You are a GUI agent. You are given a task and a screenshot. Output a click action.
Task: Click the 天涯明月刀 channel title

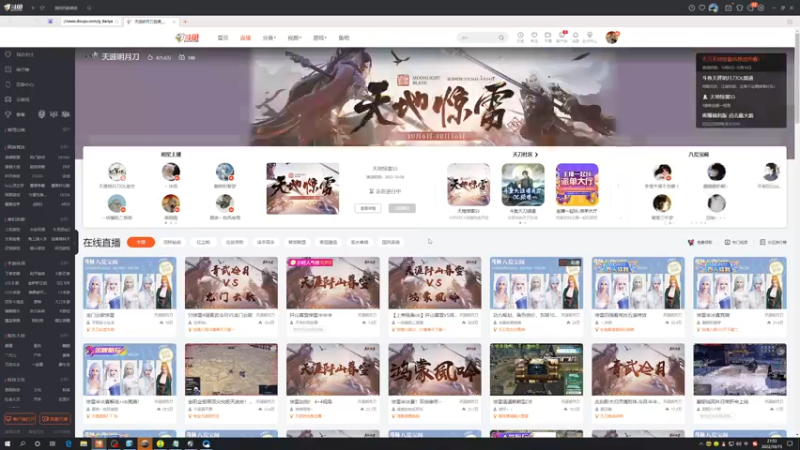120,57
